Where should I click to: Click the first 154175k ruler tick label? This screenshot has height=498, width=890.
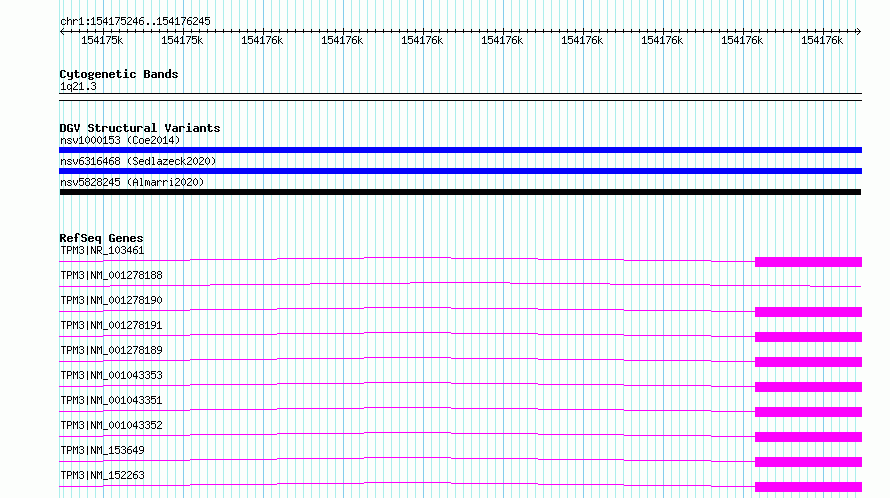click(102, 40)
